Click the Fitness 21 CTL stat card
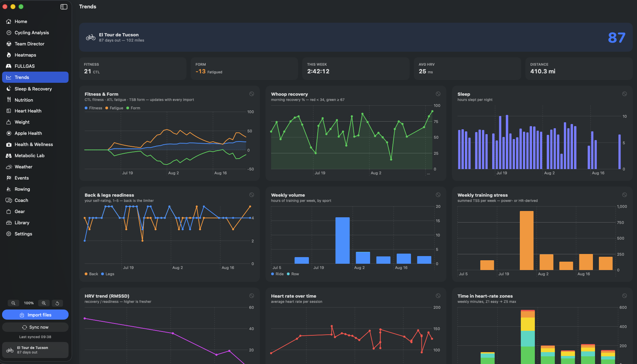637x364 pixels. point(132,68)
